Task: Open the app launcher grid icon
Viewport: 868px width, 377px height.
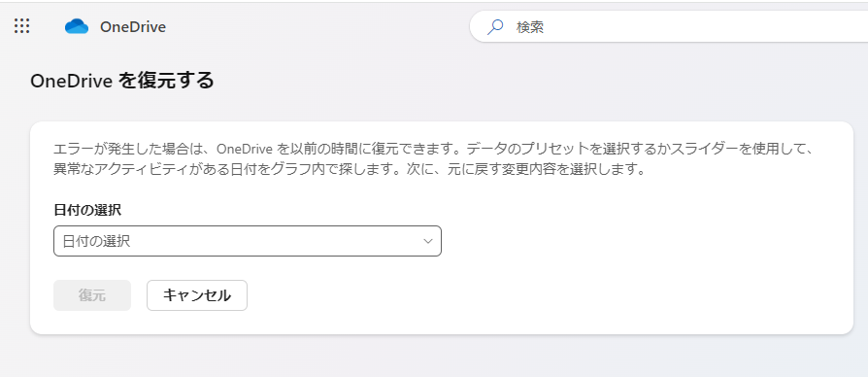Action: [x=22, y=26]
